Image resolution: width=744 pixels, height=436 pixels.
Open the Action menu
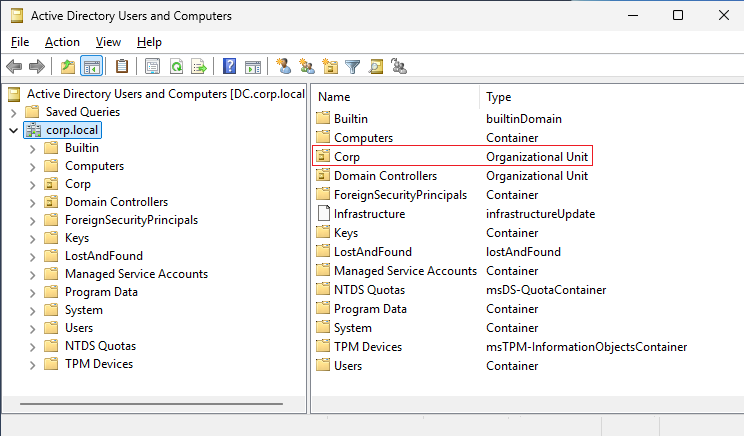point(62,42)
